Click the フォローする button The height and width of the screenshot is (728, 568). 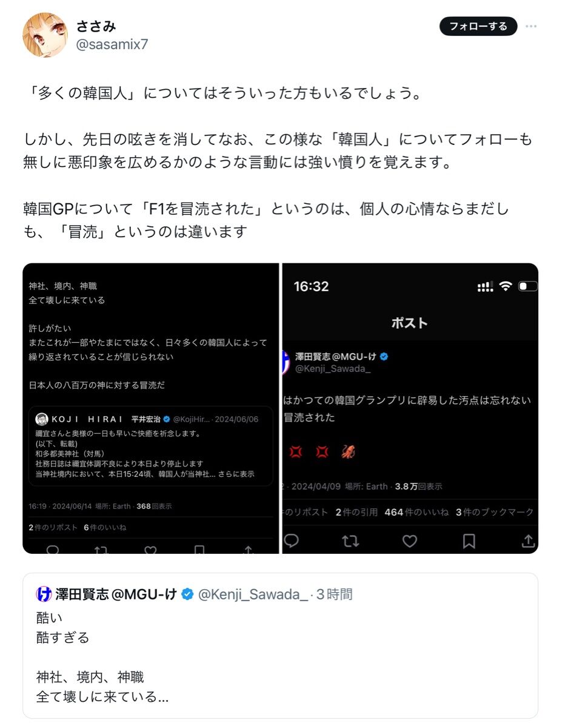[x=478, y=26]
